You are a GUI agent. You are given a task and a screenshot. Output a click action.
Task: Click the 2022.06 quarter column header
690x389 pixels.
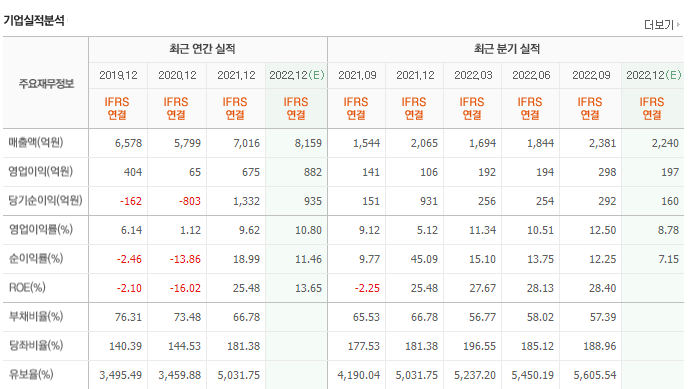tap(531, 75)
